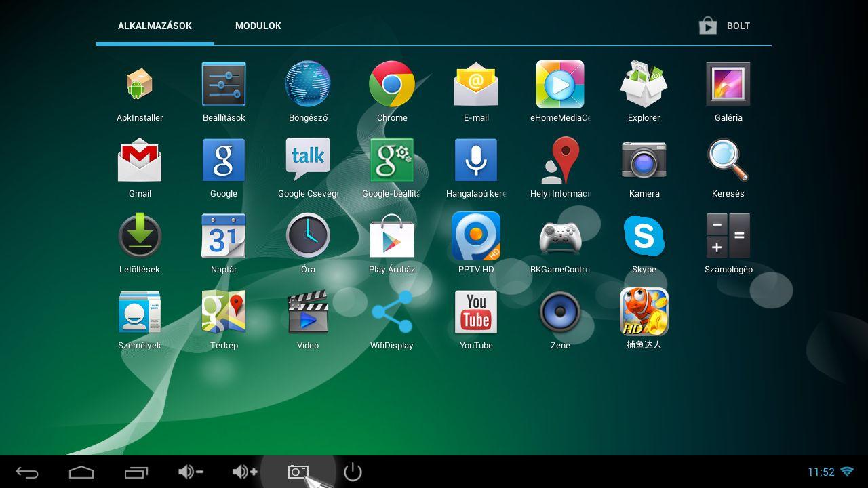Open the Video player app
868x488 pixels.
[x=308, y=312]
